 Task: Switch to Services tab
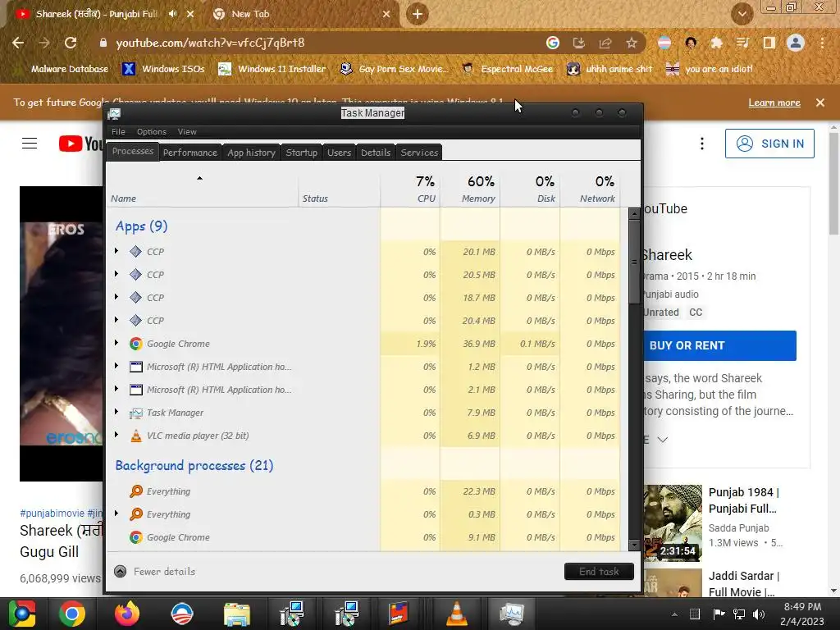419,153
